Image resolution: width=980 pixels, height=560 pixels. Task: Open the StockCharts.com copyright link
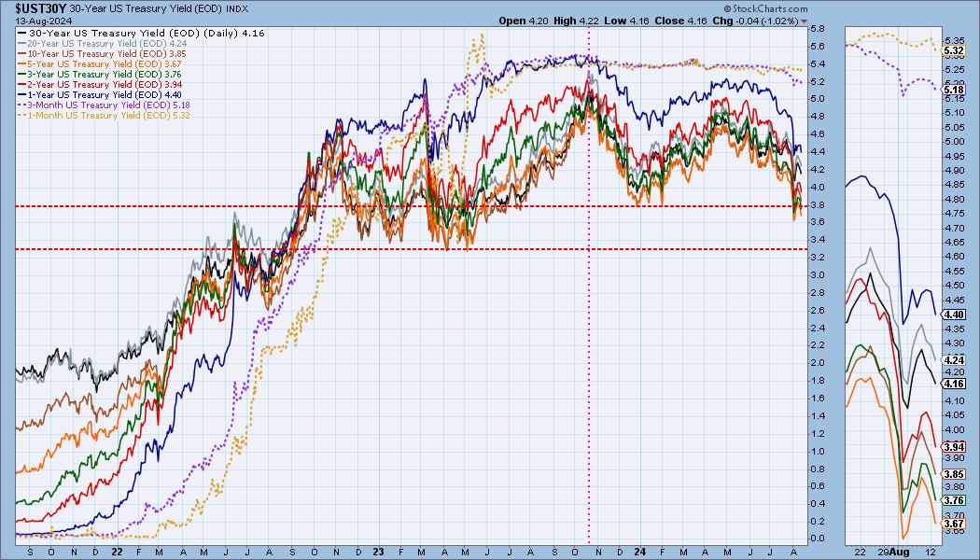pos(765,8)
